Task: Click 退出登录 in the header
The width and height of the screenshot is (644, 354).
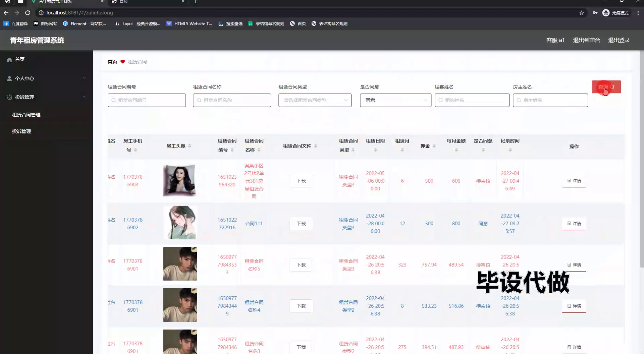Action: pyautogui.click(x=619, y=40)
